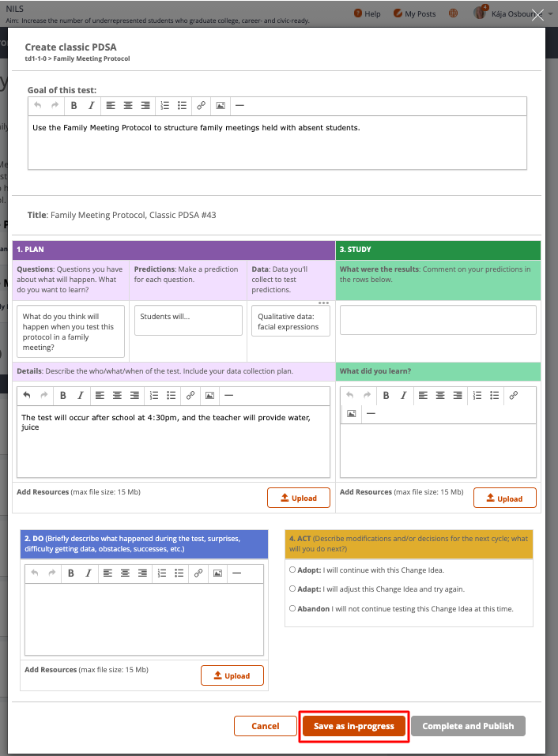Click the 3. STUDY section header
Screen dimensions: 558x756
(x=438, y=250)
